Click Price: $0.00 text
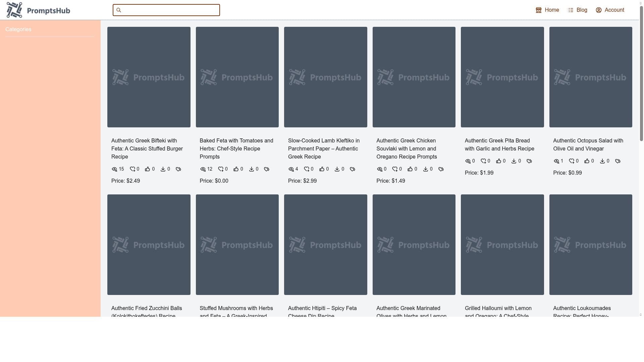The width and height of the screenshot is (644, 362). tap(214, 181)
